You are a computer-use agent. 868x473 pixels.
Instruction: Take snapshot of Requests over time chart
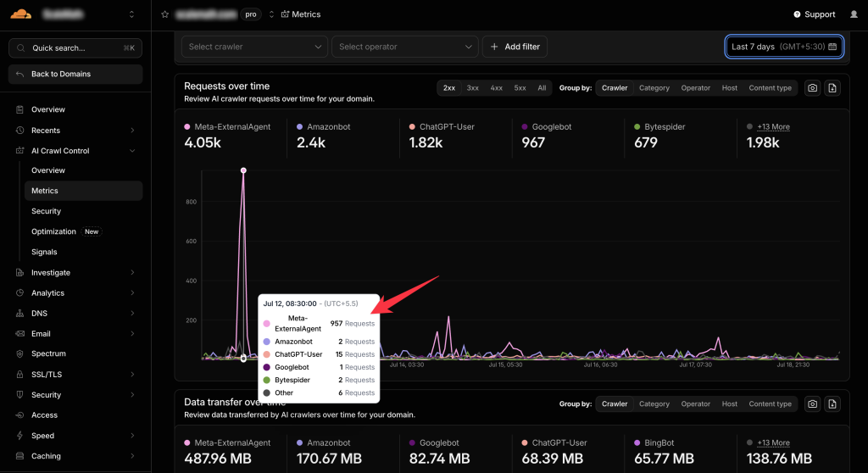812,88
